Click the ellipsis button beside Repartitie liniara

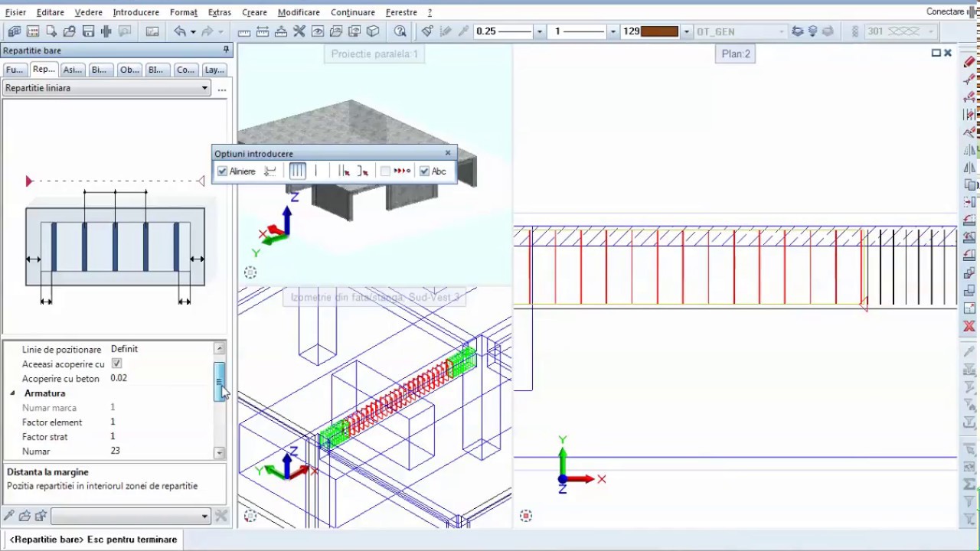tap(222, 89)
